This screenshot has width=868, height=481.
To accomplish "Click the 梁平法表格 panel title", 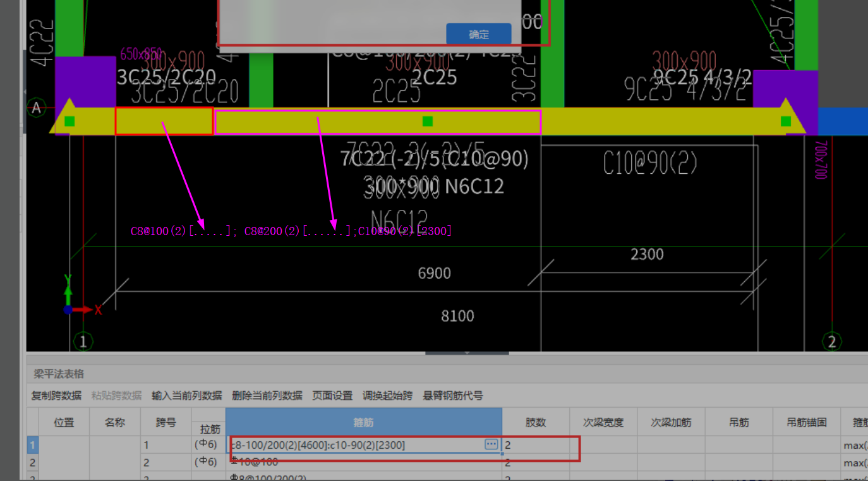I will tap(59, 374).
